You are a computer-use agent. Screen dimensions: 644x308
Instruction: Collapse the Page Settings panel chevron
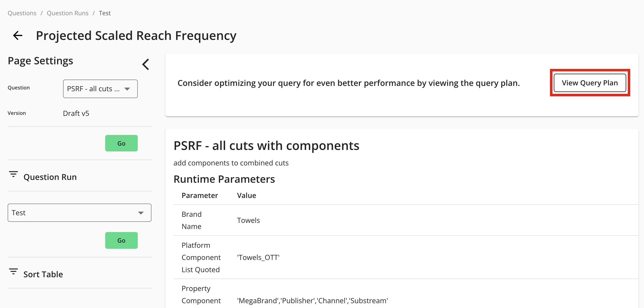[x=146, y=64]
